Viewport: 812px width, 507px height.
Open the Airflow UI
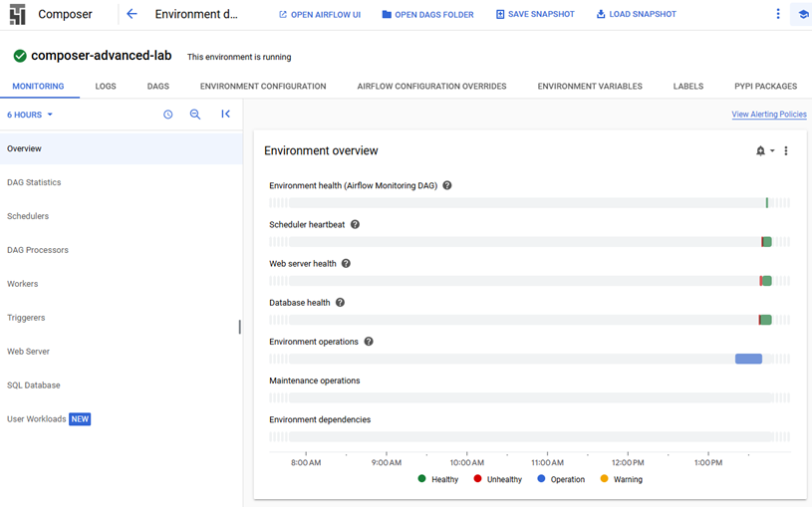[320, 15]
